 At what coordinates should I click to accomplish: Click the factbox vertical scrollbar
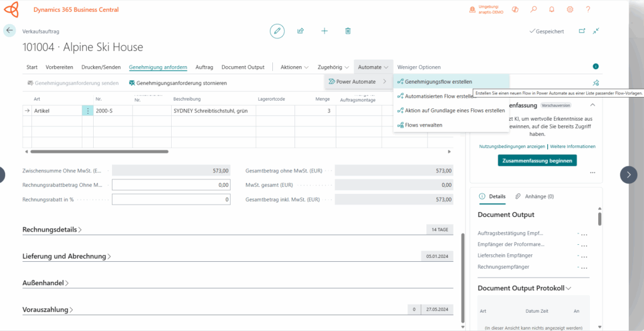coord(599,219)
